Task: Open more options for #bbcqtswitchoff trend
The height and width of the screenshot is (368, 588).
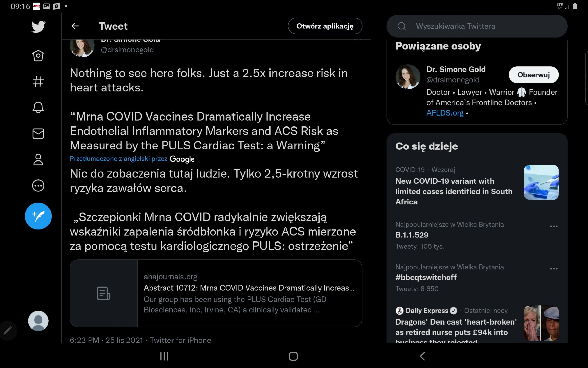Action: pos(554,269)
